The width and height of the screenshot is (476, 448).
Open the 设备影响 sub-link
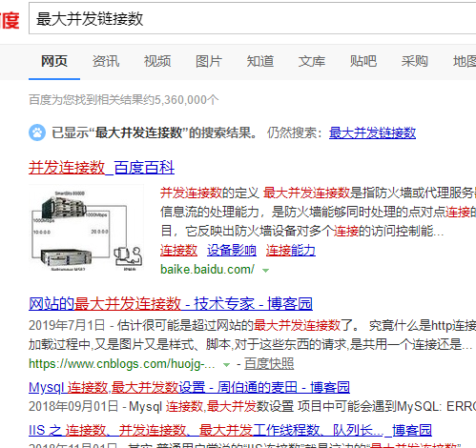pos(232,251)
